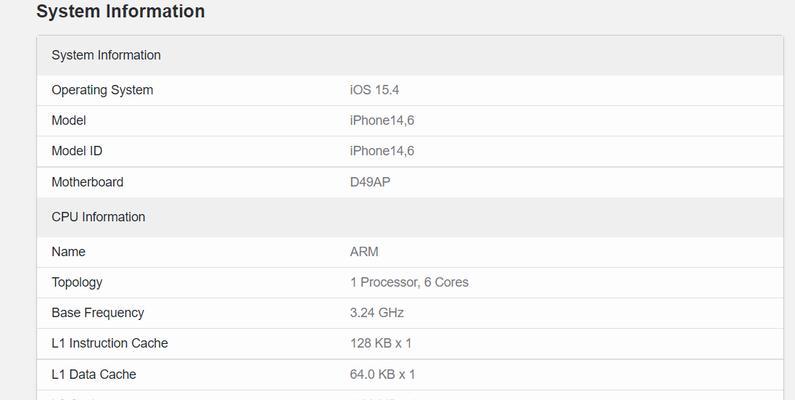Select the ARM processor name value
The image size is (795, 400).
click(x=364, y=252)
